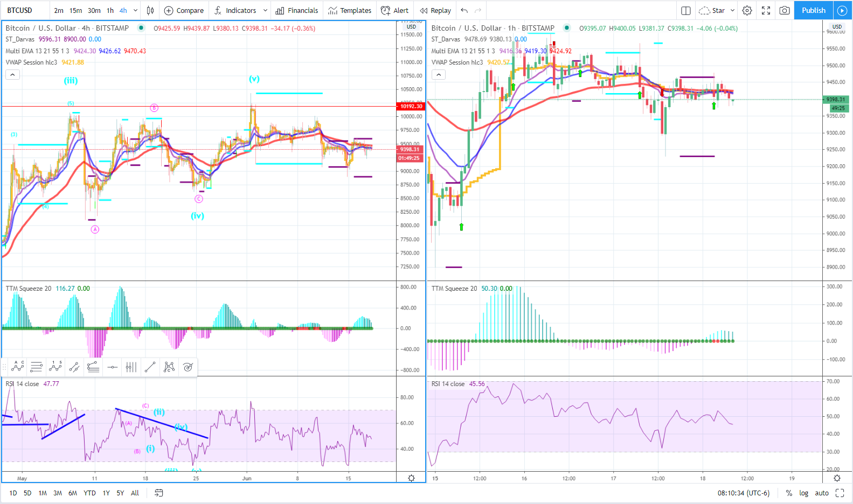
Task: Show All date range
Action: point(135,493)
